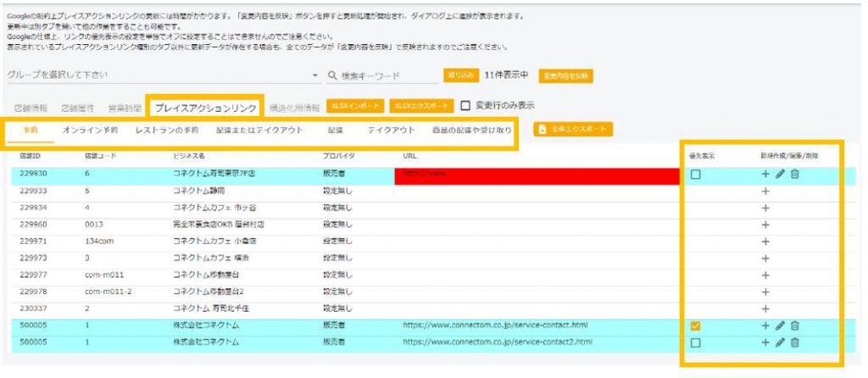The width and height of the screenshot is (868, 378).
Task: Add a new link for コネクトム静岡 with plus icon
Action: (765, 192)
